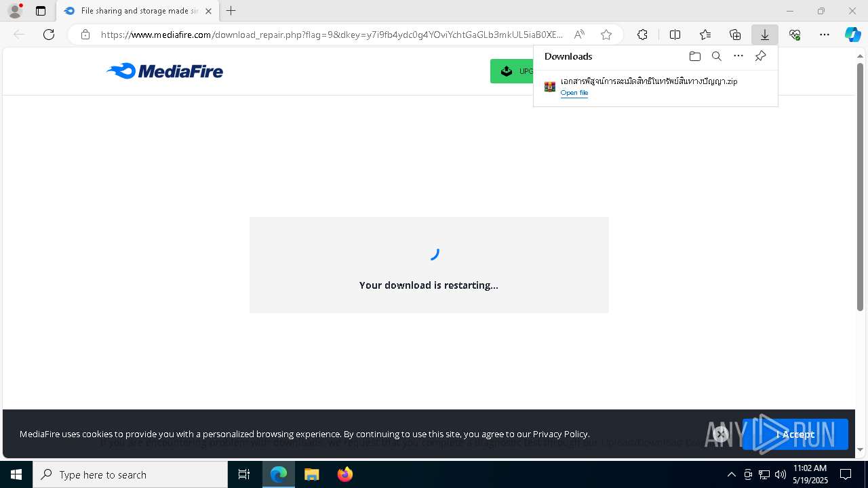Image resolution: width=868 pixels, height=488 pixels.
Task: Select the downloaded Thai-named zip file entry
Action: pos(655,87)
